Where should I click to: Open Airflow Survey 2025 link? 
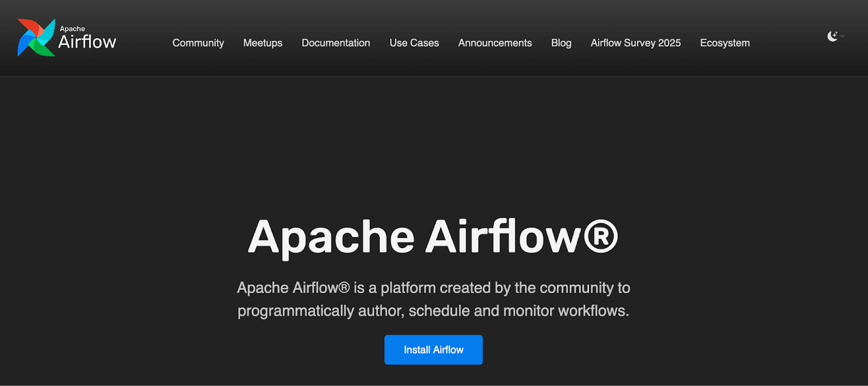click(x=635, y=43)
